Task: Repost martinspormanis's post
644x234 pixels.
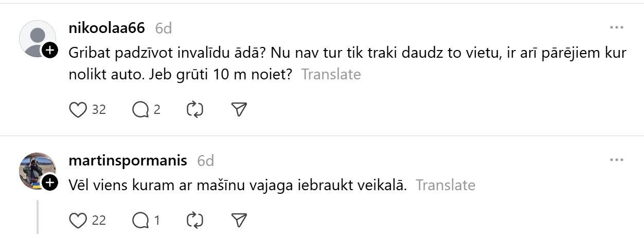Action: 195,221
